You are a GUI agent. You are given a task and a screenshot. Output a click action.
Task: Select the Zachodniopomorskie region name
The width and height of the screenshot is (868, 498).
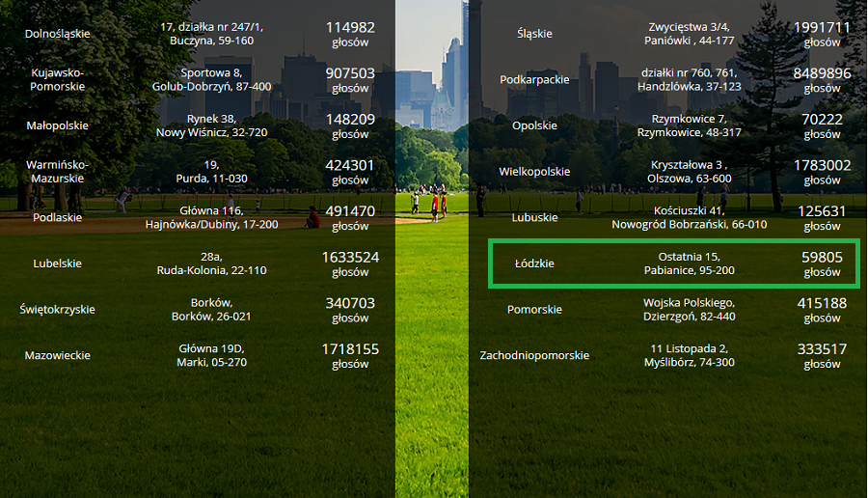534,356
